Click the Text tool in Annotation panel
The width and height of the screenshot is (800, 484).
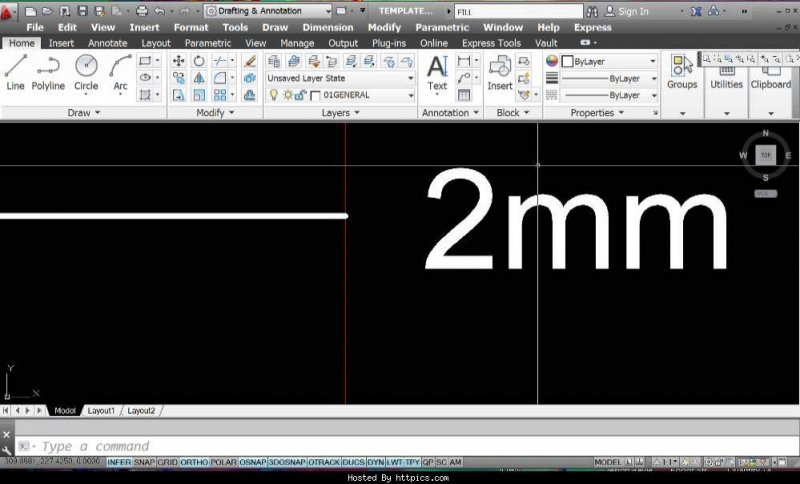click(437, 72)
